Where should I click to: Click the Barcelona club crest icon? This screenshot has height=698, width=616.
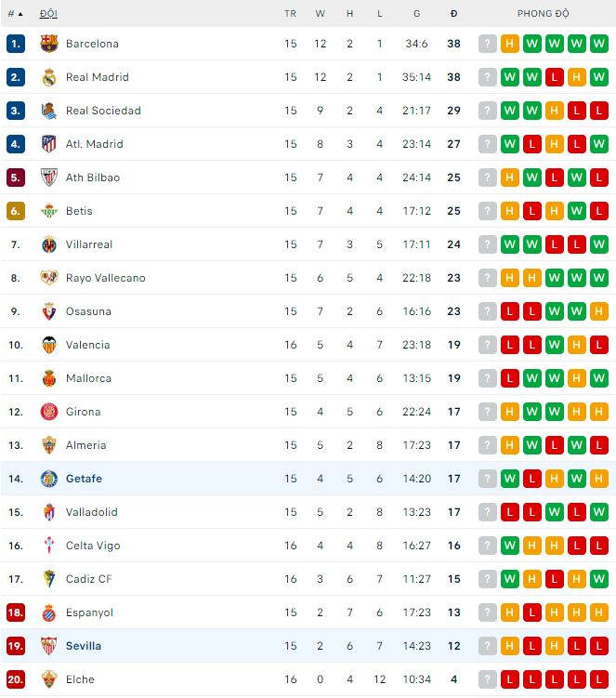click(x=49, y=44)
